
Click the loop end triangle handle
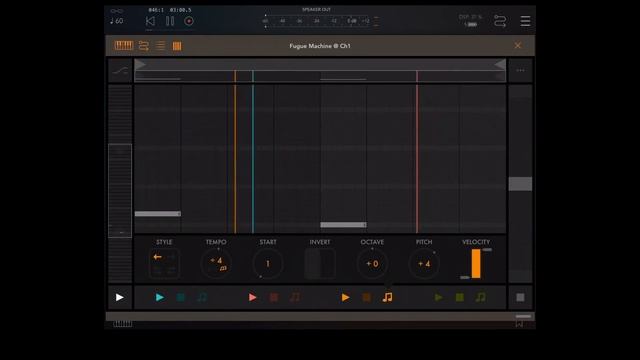(500, 64)
